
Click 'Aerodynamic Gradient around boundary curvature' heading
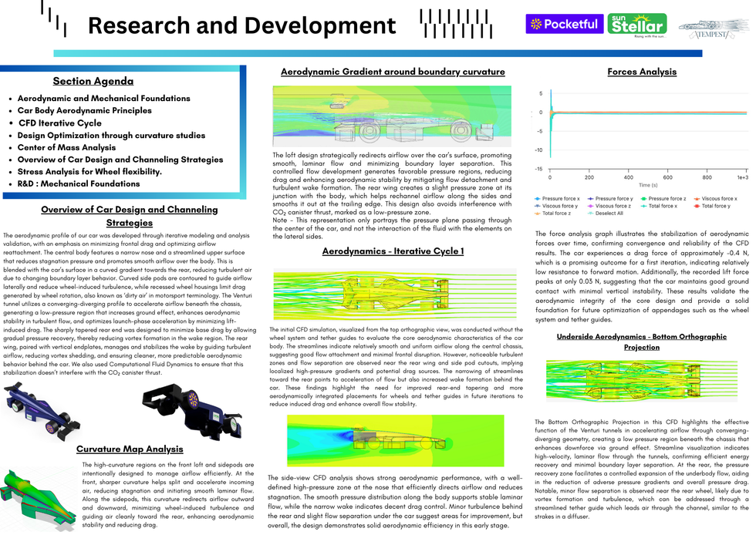393,72
